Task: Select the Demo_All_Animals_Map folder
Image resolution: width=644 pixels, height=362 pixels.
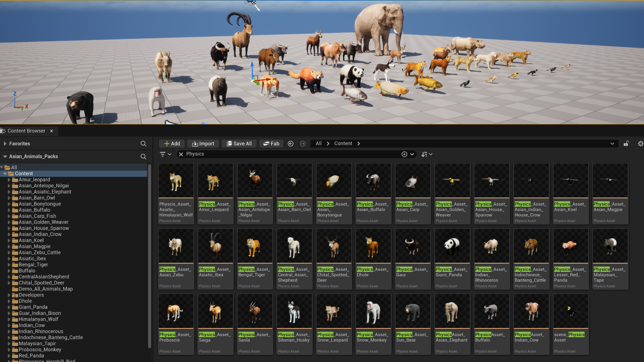Action: tap(46, 289)
